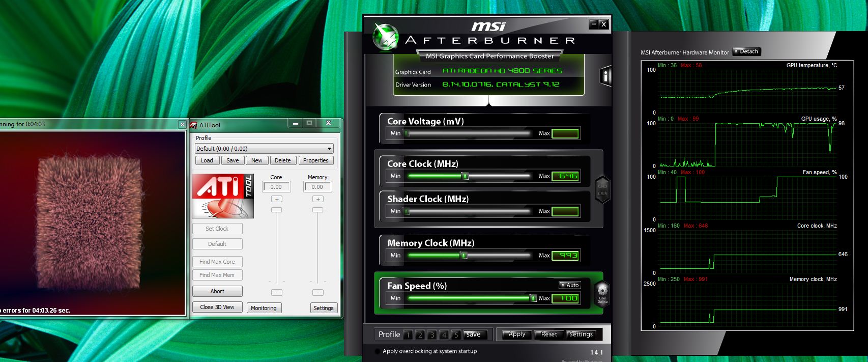Create a New ATITool profile
This screenshot has height=362, width=868.
[257, 160]
